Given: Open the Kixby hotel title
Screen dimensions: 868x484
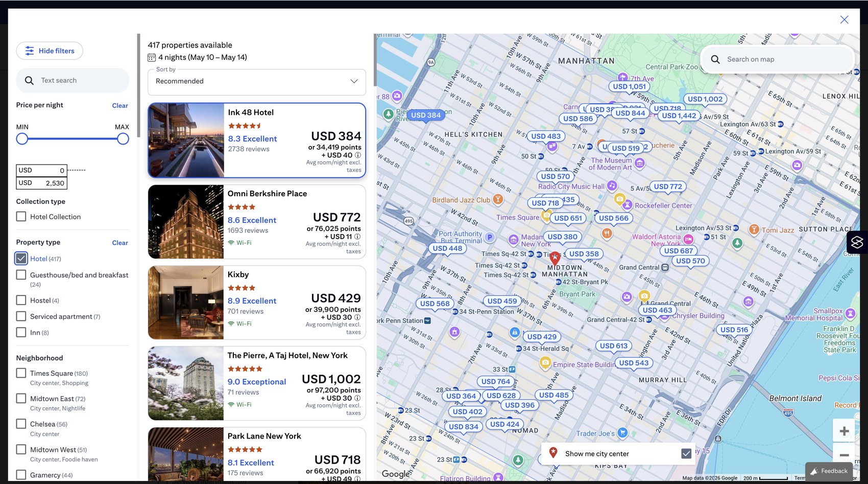Looking at the screenshot, I should (238, 274).
